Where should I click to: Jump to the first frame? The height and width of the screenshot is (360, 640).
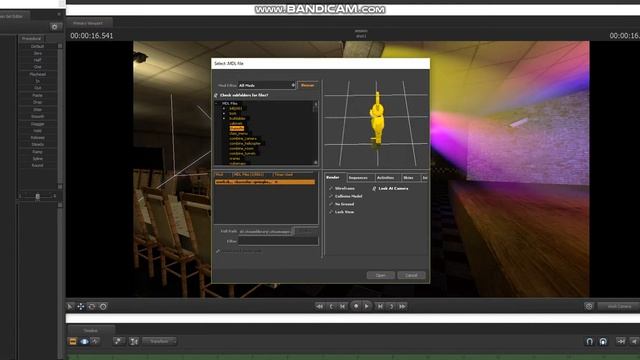point(320,306)
